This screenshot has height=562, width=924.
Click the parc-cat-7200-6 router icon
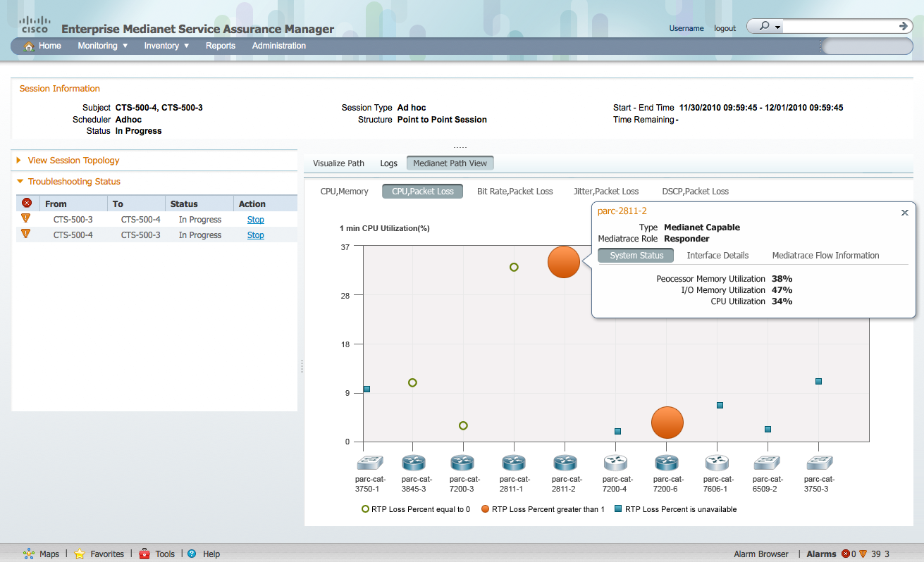point(666,463)
